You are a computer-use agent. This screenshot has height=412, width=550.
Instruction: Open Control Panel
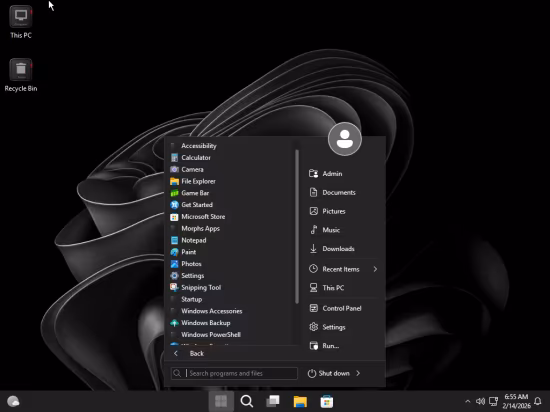[335, 308]
